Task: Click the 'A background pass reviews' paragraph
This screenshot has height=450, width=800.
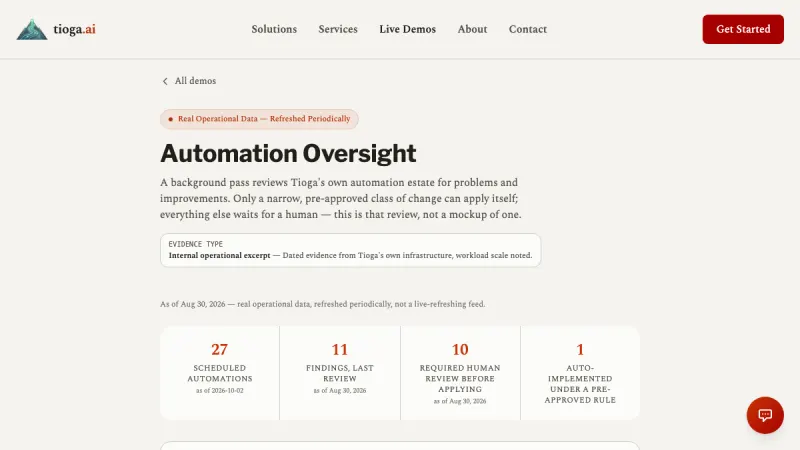Action: [x=341, y=198]
